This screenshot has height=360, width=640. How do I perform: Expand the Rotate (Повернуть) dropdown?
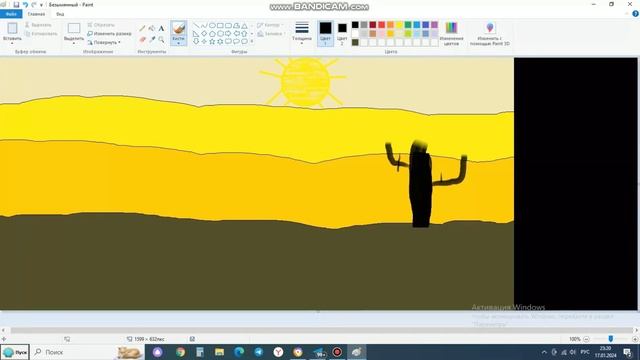[x=119, y=42]
